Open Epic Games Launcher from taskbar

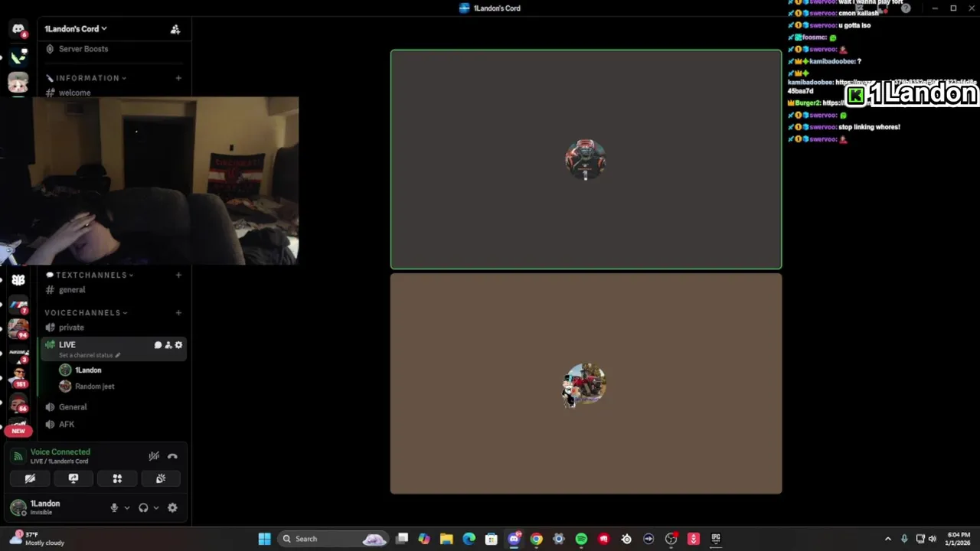pyautogui.click(x=716, y=539)
